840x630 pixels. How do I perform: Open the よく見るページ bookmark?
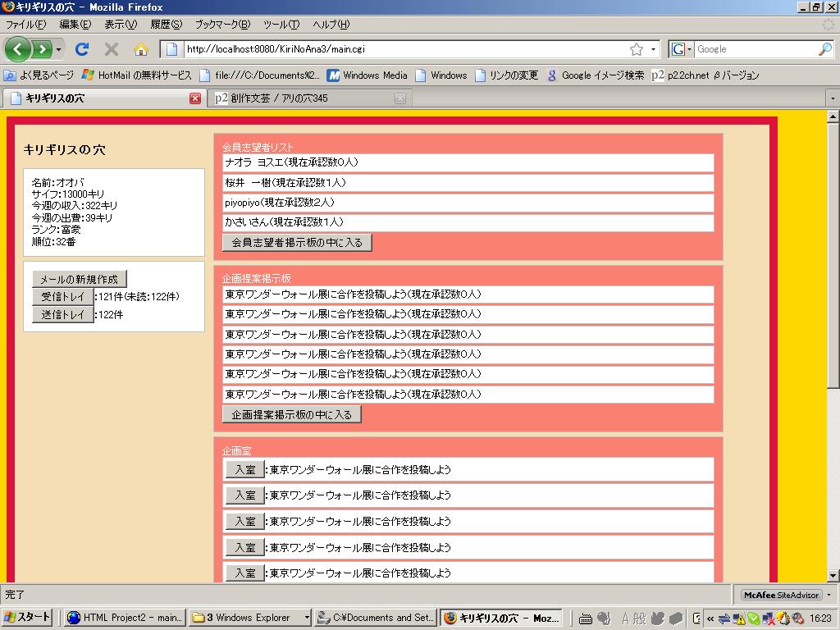tap(39, 75)
